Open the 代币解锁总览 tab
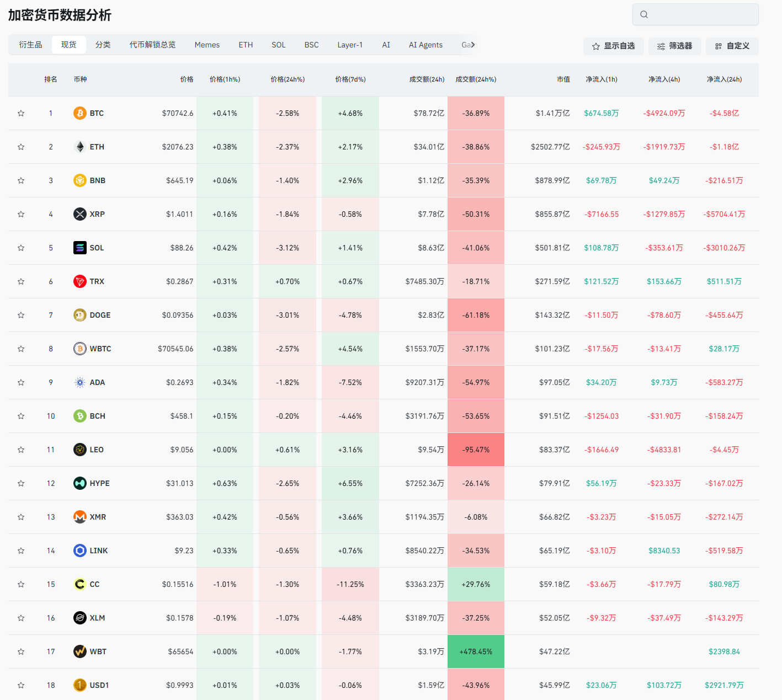 (x=152, y=45)
